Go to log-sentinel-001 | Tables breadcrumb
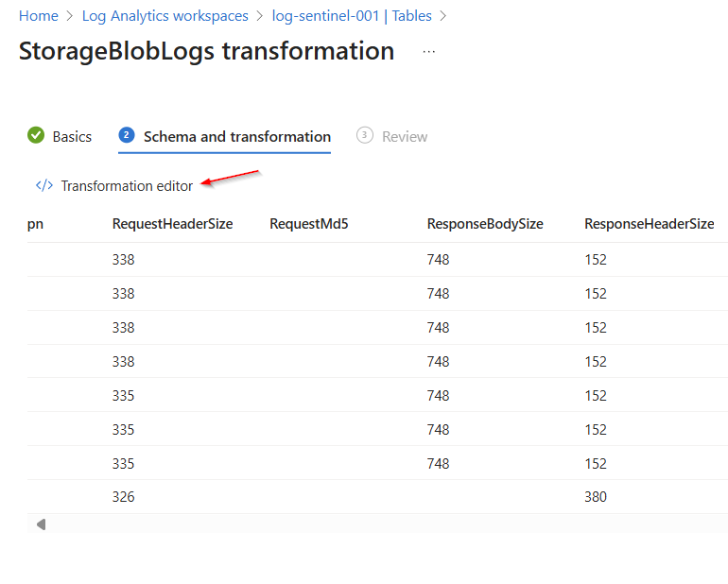728x584 pixels. (x=352, y=16)
